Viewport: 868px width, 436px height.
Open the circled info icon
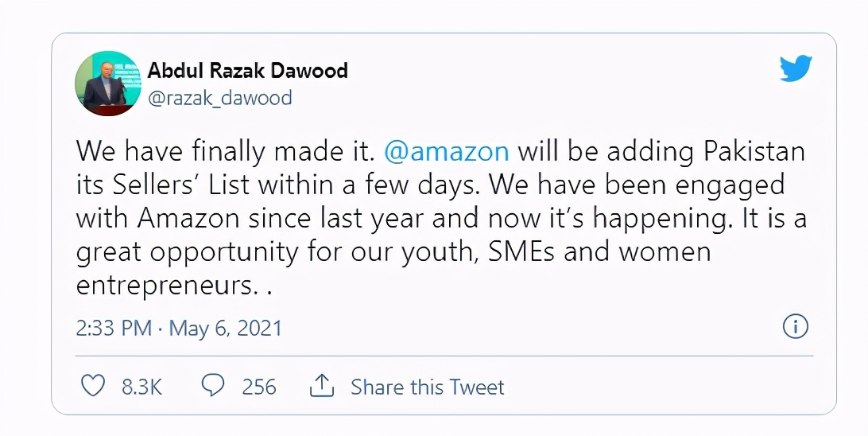click(x=796, y=326)
